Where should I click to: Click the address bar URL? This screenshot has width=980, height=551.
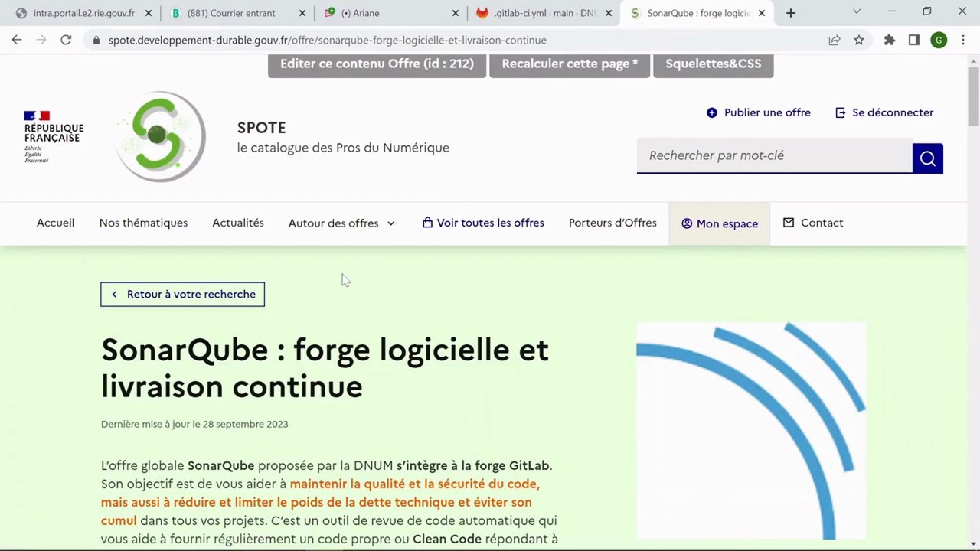328,40
